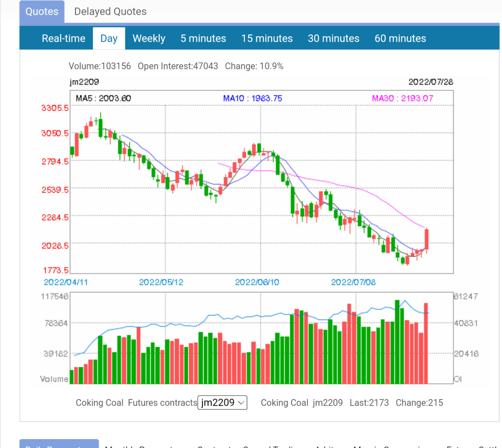Click the 2022/05/12 date label

[161, 282]
